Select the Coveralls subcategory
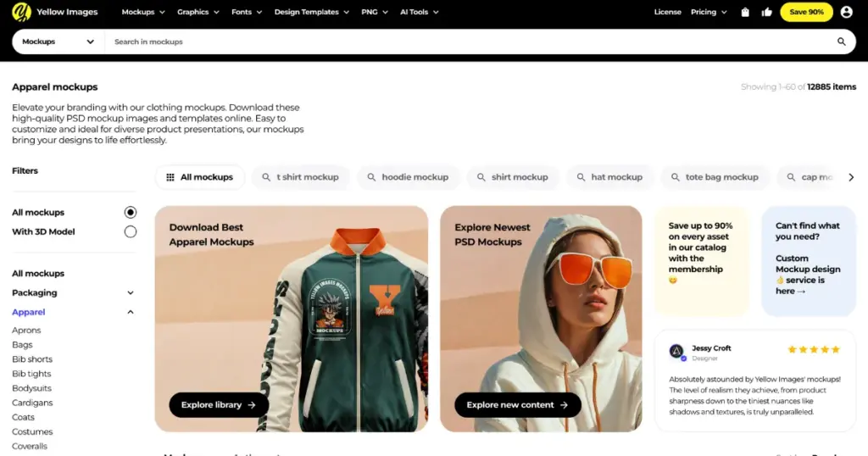 tap(30, 446)
